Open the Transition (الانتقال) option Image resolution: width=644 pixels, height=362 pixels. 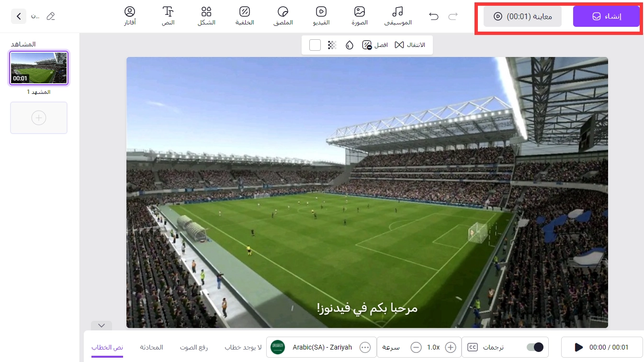click(x=410, y=45)
